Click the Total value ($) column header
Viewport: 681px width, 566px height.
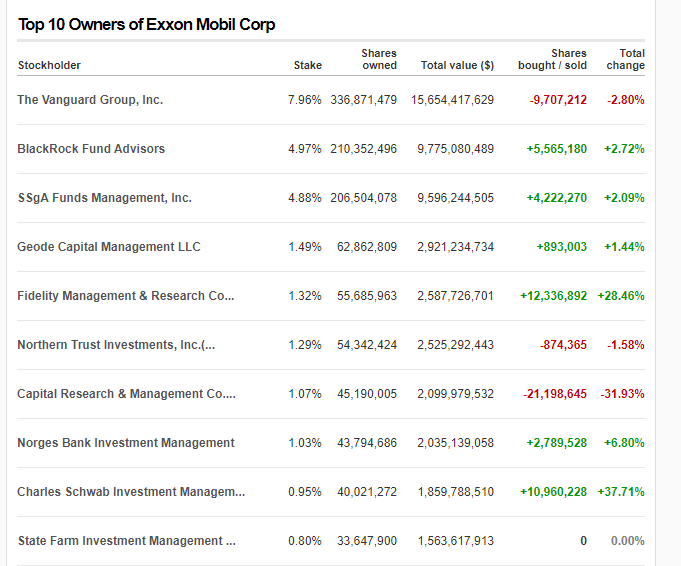[457, 65]
